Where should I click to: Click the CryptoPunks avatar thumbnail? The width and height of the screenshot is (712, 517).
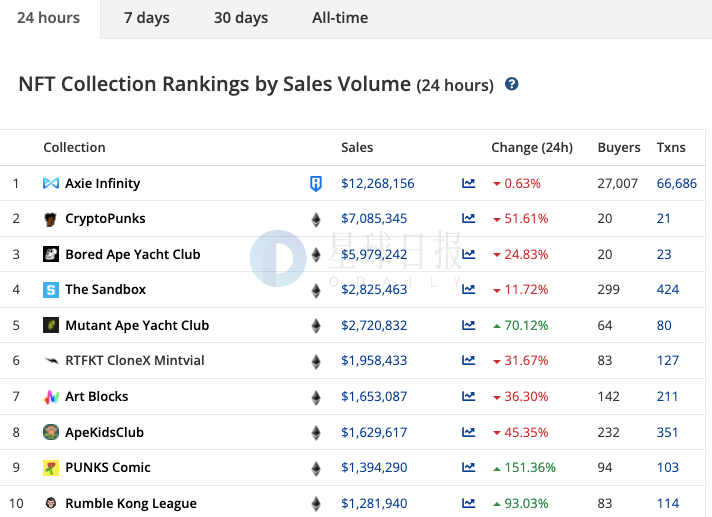[50, 219]
